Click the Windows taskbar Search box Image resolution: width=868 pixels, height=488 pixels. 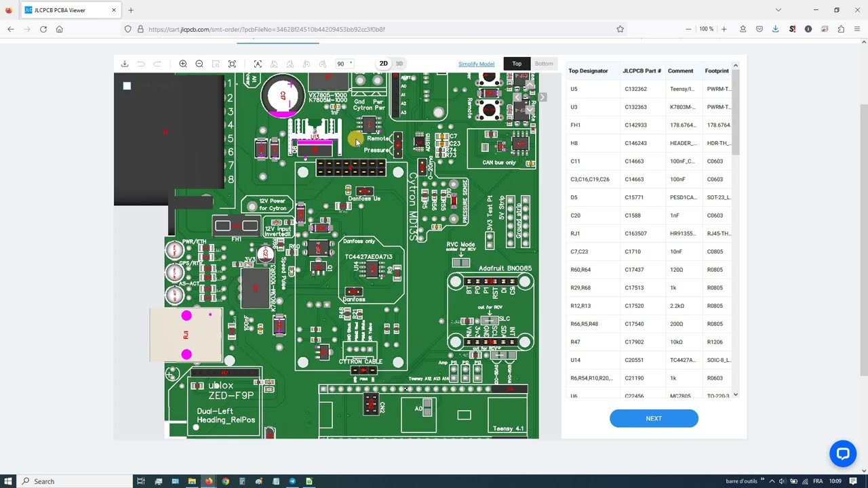pos(75,481)
